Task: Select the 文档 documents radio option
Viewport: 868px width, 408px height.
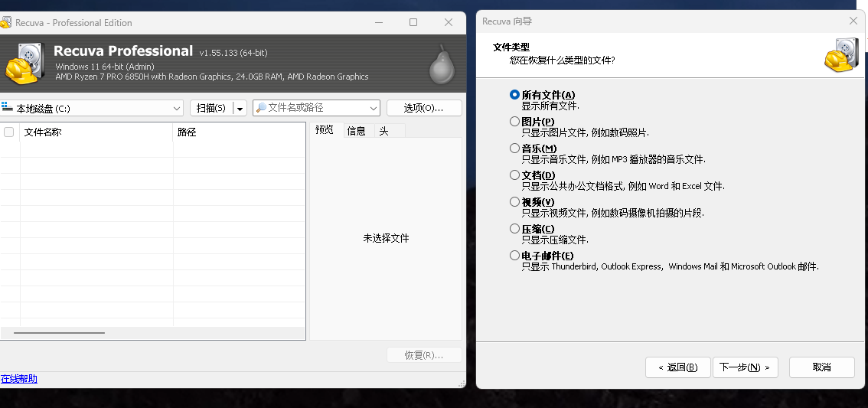Action: click(x=515, y=175)
